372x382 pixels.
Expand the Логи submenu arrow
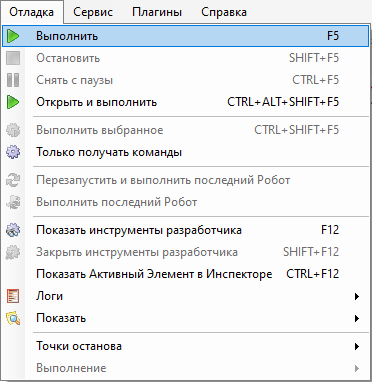(x=357, y=296)
